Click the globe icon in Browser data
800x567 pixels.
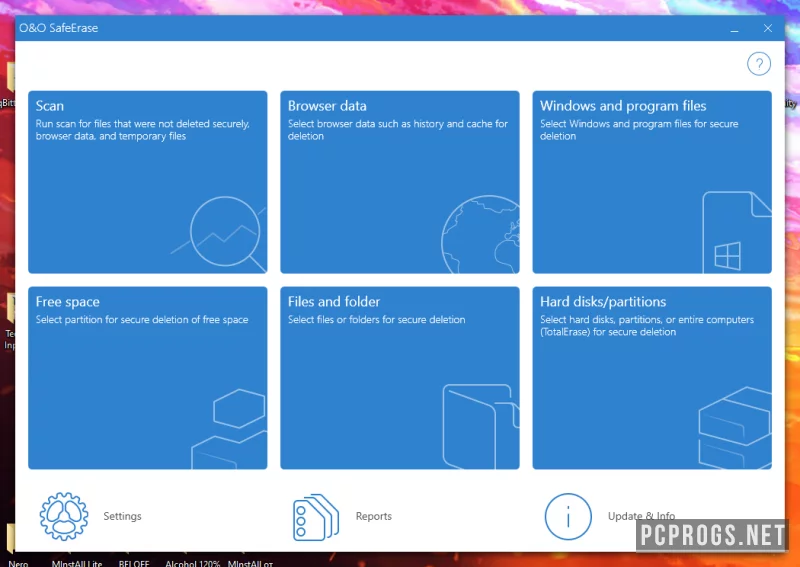[x=480, y=234]
